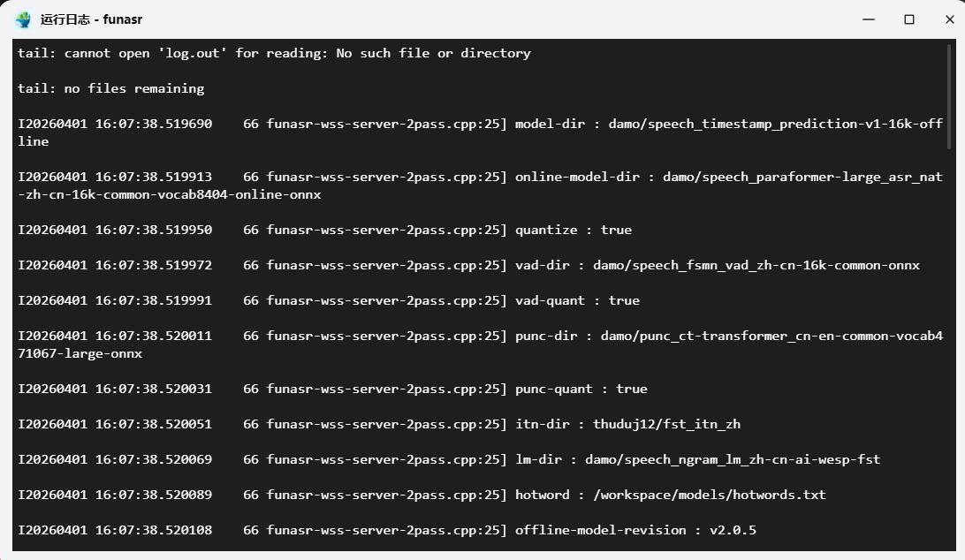Click the 'tail: no files remaining' line

pos(110,88)
